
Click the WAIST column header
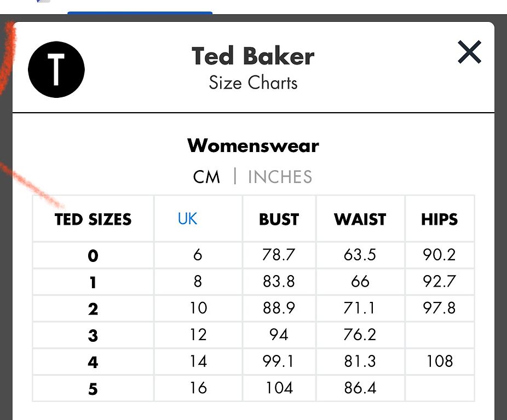click(x=360, y=219)
